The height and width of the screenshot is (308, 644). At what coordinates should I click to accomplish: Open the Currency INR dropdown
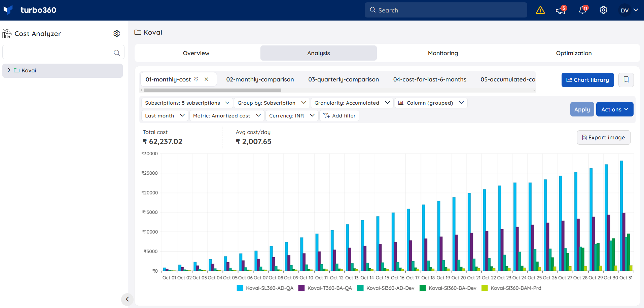(292, 115)
